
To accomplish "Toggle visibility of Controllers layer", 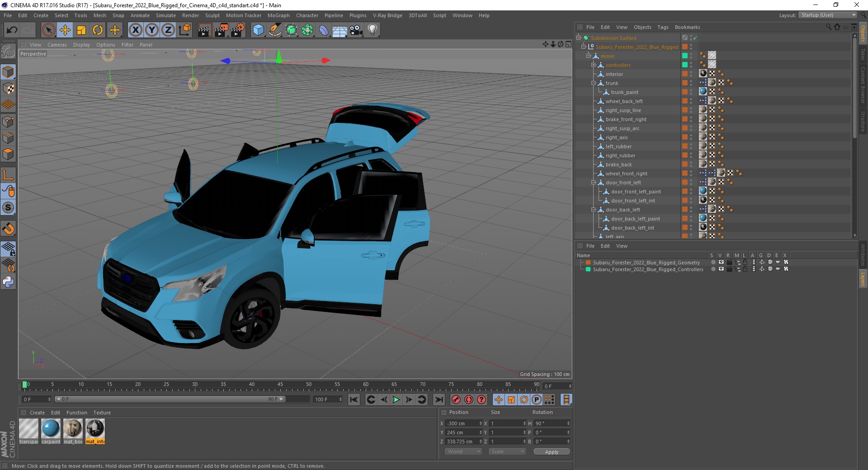I will pyautogui.click(x=721, y=269).
